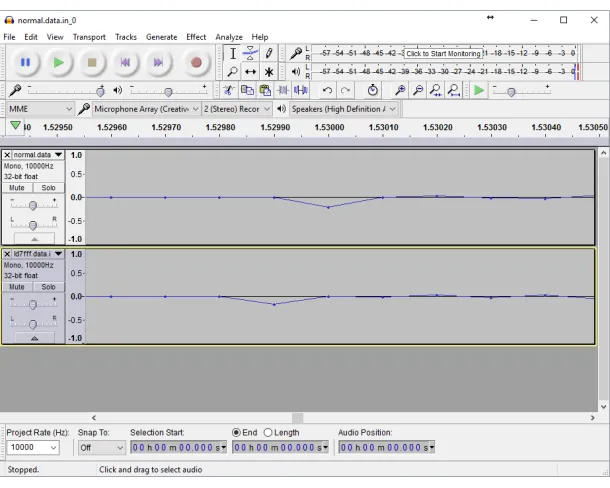
Task: Open the Help menu
Action: [x=259, y=37]
